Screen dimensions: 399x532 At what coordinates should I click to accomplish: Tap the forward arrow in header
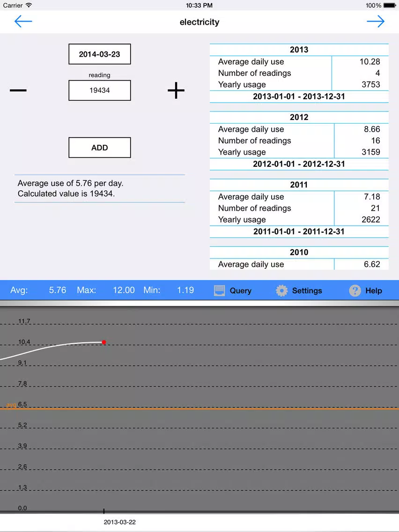[376, 22]
